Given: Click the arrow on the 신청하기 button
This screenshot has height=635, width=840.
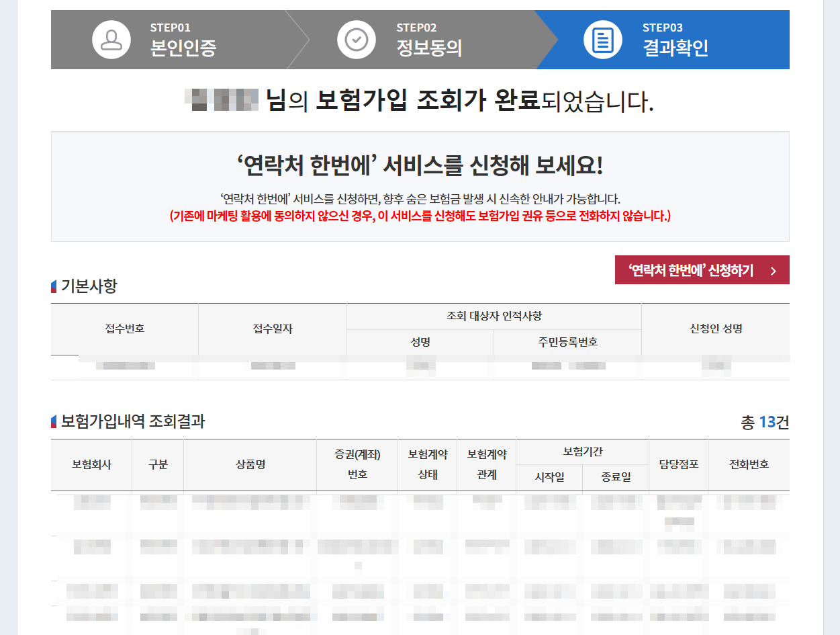Looking at the screenshot, I should tap(773, 271).
